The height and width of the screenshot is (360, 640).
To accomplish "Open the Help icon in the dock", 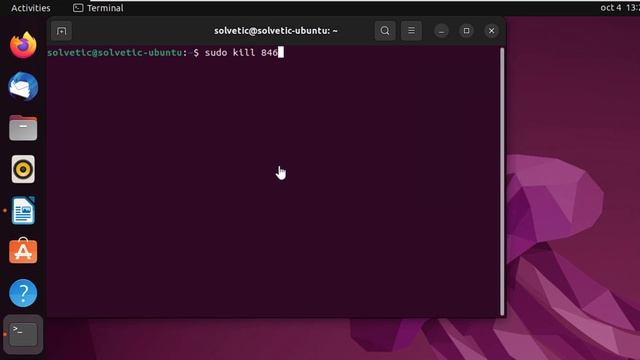I will click(23, 293).
